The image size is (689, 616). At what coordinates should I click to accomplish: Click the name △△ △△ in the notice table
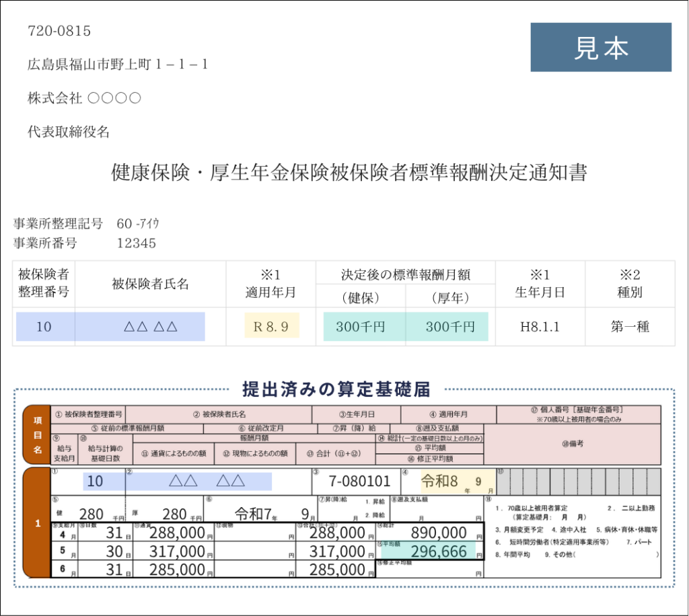150,327
